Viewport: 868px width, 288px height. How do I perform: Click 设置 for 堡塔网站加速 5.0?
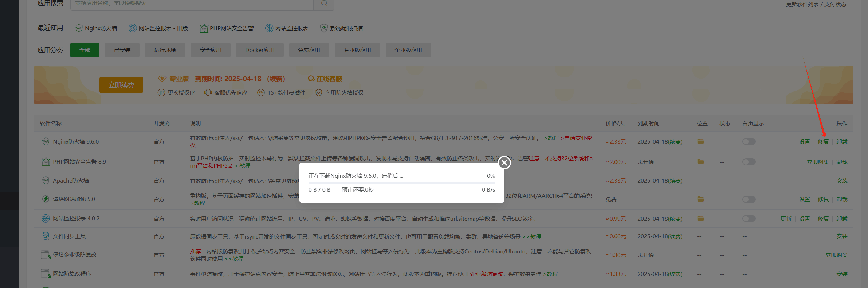pyautogui.click(x=805, y=199)
